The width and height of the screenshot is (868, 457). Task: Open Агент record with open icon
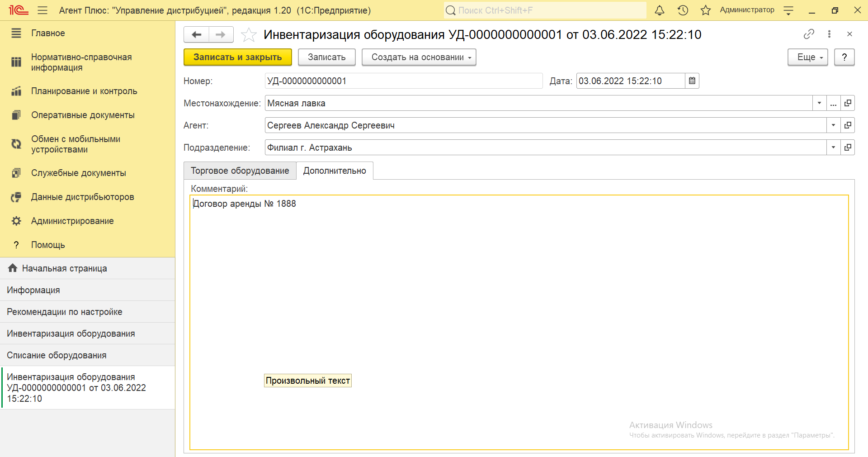[x=848, y=125]
